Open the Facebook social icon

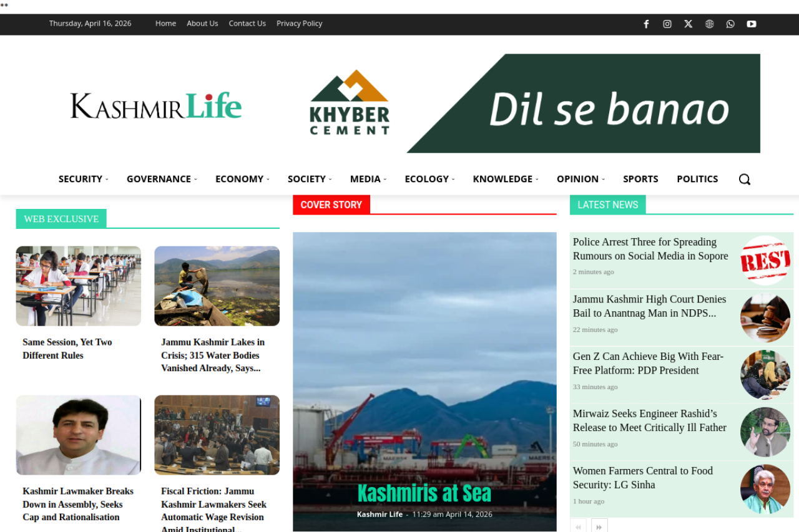(646, 24)
